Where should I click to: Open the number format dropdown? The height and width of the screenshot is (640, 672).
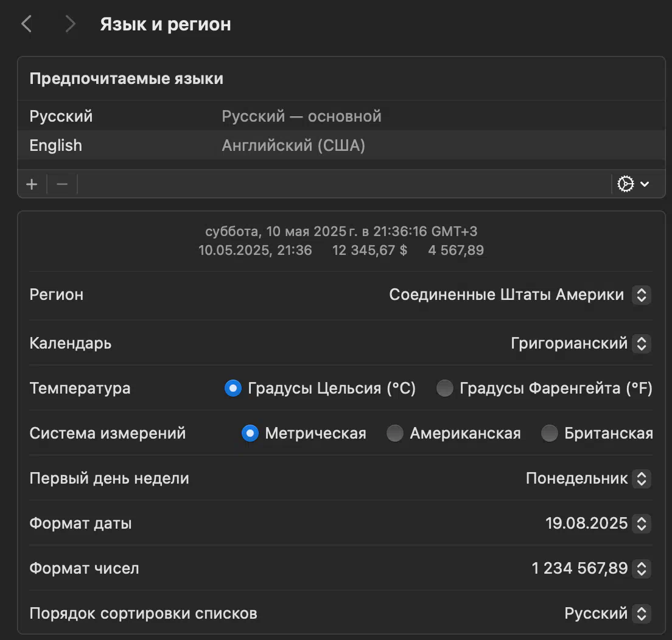(640, 569)
